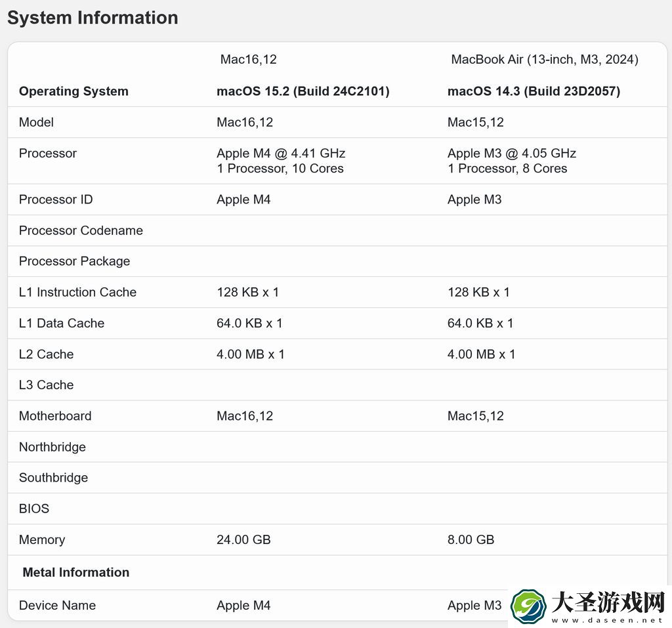
Task: Click the "L3 Cache" row label
Action: point(47,385)
